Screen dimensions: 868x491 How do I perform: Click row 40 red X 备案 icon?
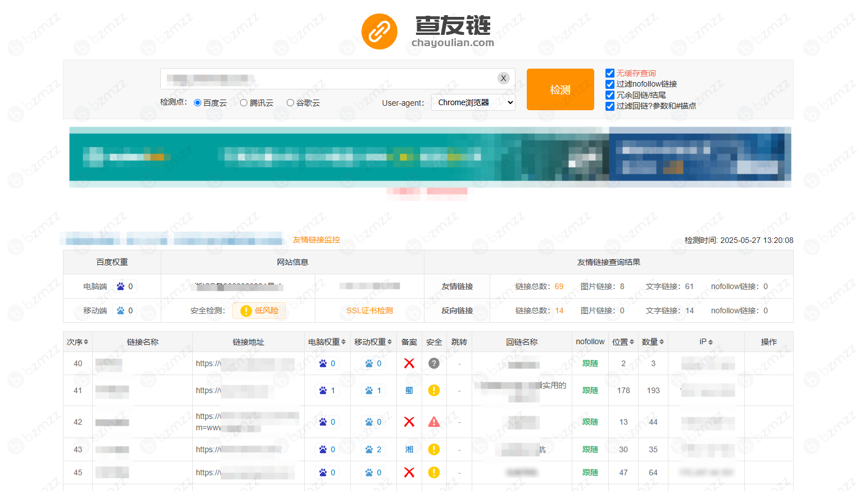click(409, 363)
